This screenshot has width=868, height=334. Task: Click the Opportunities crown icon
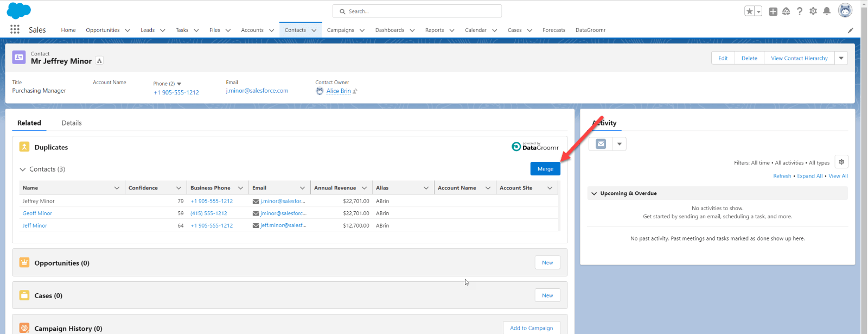pyautogui.click(x=24, y=263)
